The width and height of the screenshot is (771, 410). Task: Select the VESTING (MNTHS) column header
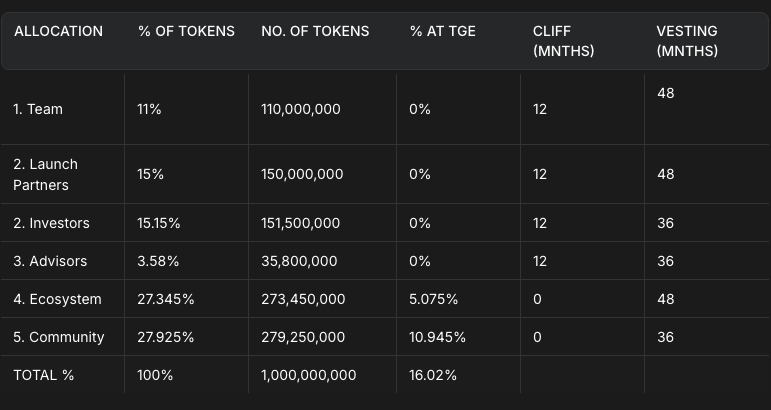687,41
